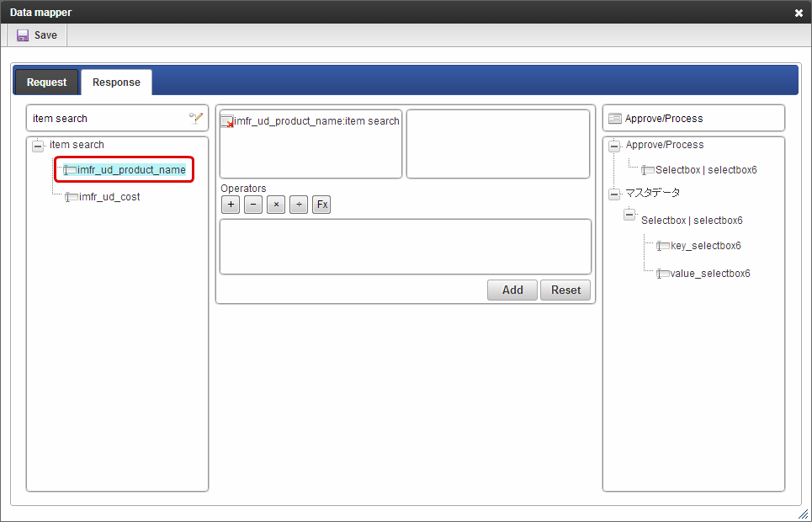Click the dialog resize grip corner

pos(804,514)
